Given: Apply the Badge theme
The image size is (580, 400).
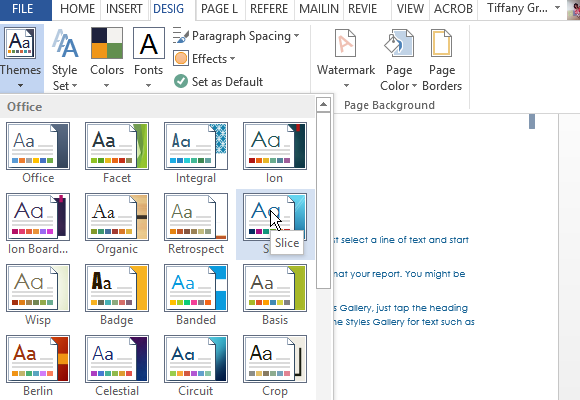Looking at the screenshot, I should 117,295.
